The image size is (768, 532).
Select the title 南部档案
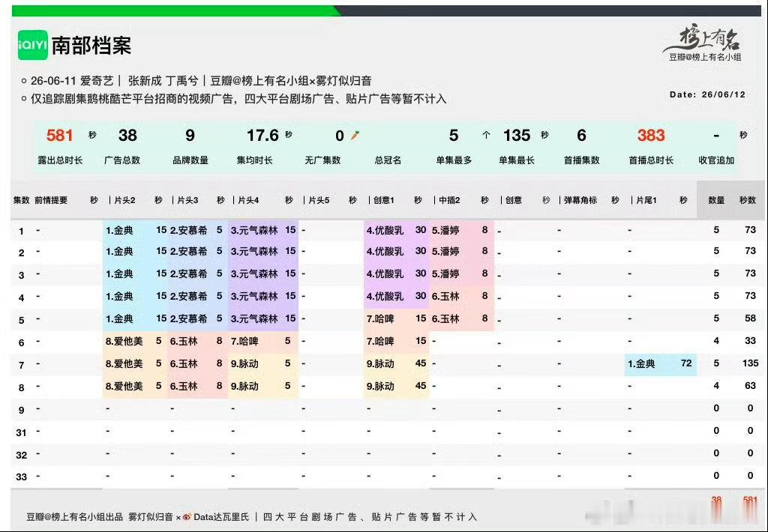91,46
